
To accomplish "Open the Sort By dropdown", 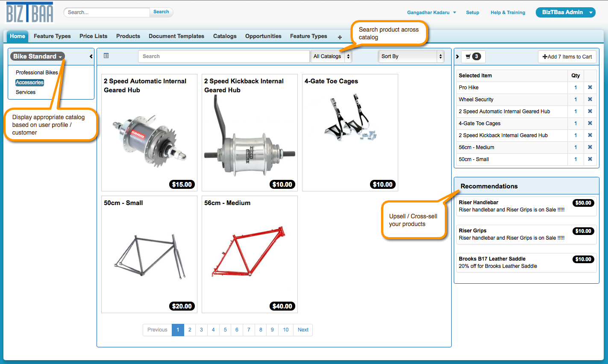I will click(411, 56).
